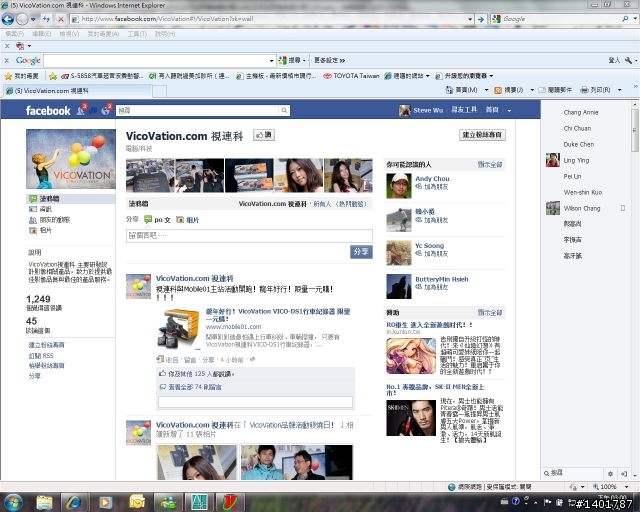Screen dimensions: 640x512
Task: Open the Google toolbar search box dropdown
Action: pos(271,60)
